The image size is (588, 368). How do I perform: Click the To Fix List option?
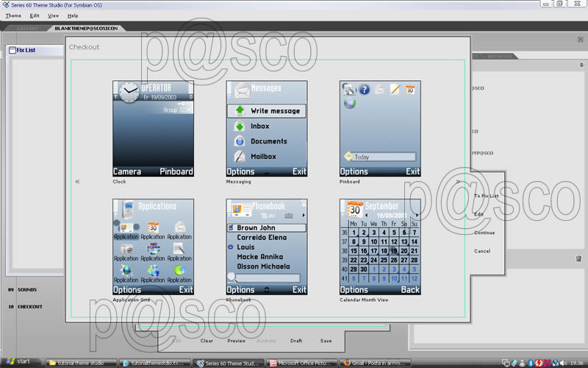point(486,196)
